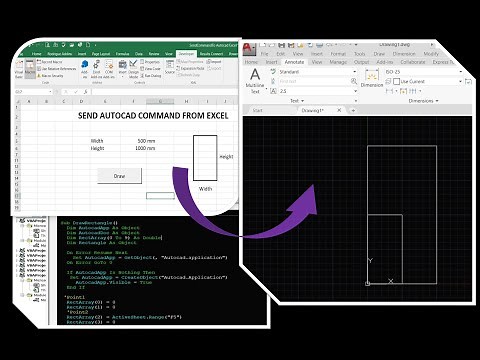Screen dimensions: 480x360
Task: Switch to the Start file tab
Action: [257, 110]
